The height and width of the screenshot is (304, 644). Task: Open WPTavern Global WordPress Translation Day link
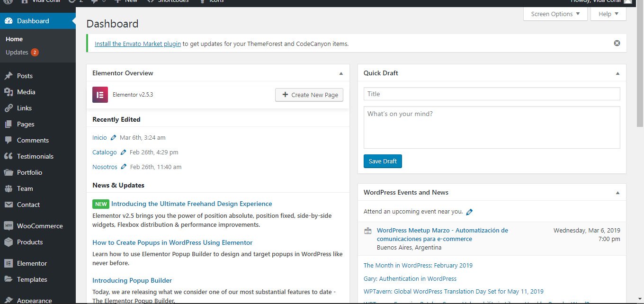[454, 292]
